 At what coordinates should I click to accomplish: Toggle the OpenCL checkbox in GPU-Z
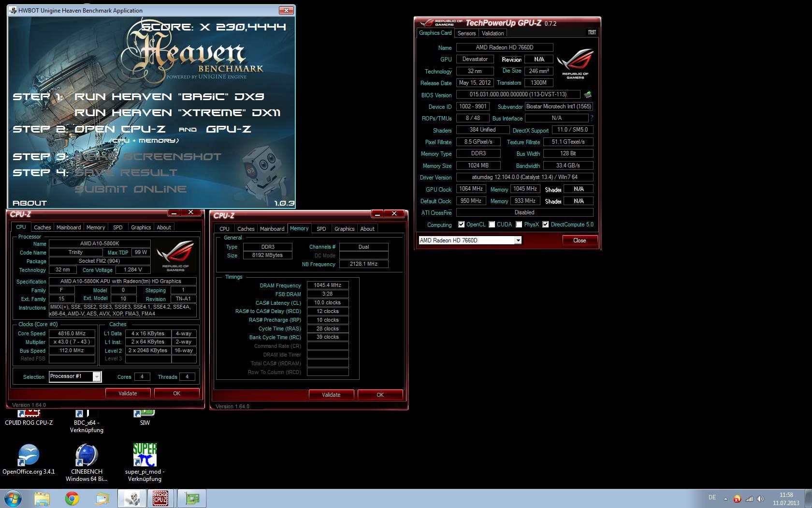click(461, 224)
